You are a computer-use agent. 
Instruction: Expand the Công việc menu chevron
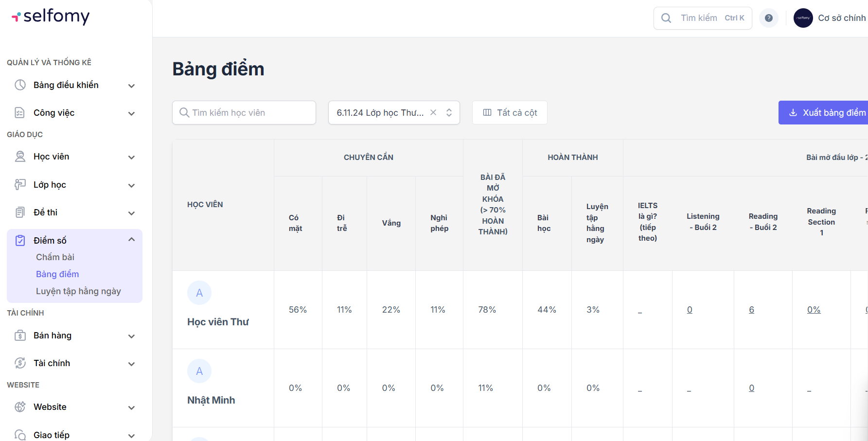[131, 113]
